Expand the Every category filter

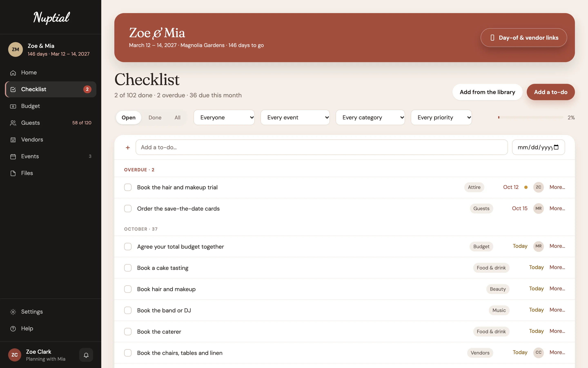[370, 117]
